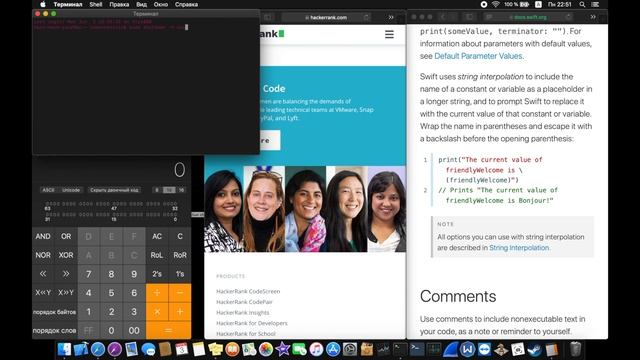
Task: Open the Окно menu
Action: [161, 4]
